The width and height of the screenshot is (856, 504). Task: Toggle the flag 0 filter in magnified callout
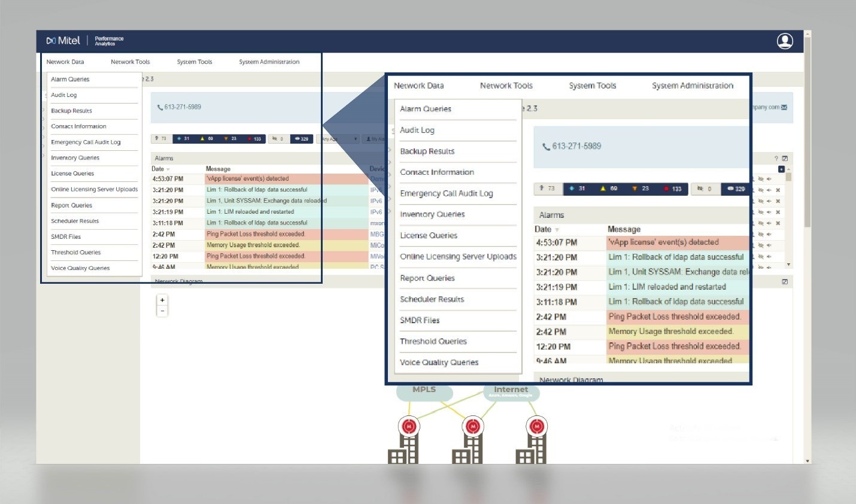coord(705,189)
